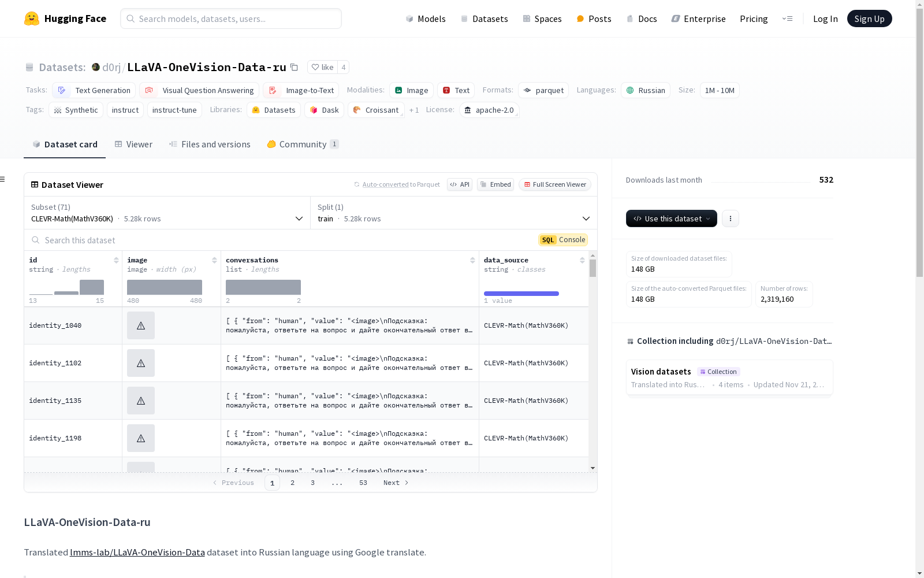Click the Sign Up button
924x578 pixels.
870,18
